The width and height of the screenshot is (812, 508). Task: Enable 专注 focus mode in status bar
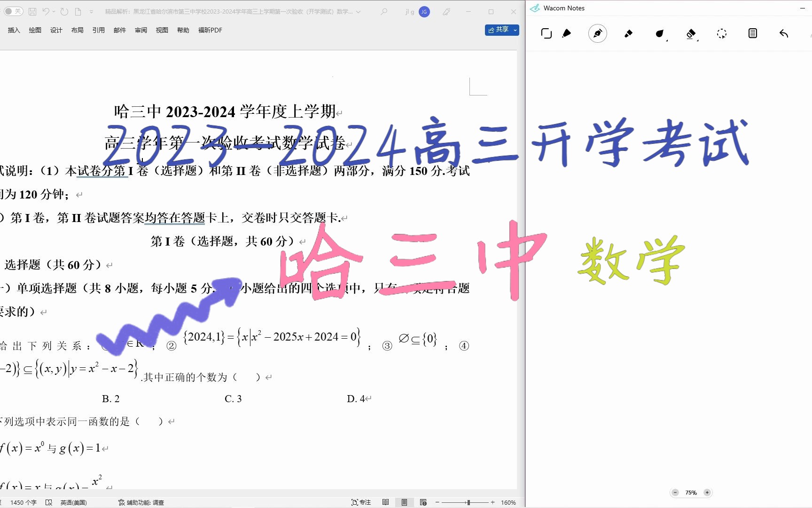(x=361, y=502)
